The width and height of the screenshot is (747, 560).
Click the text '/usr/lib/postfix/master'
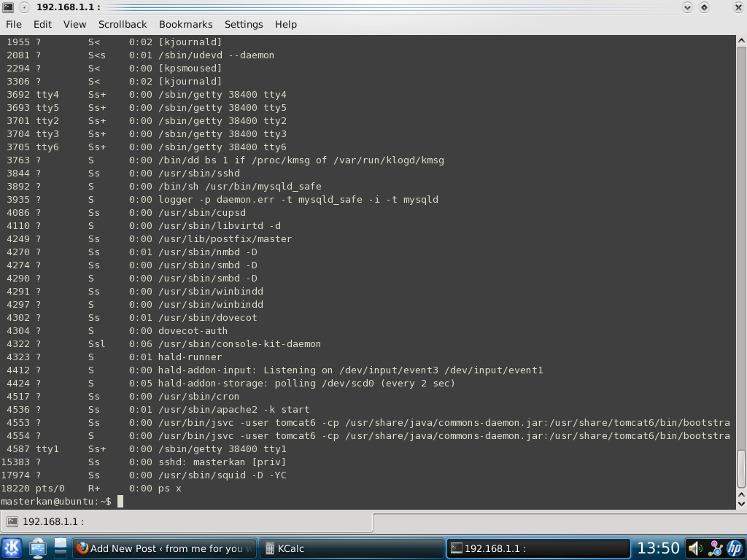pos(225,239)
